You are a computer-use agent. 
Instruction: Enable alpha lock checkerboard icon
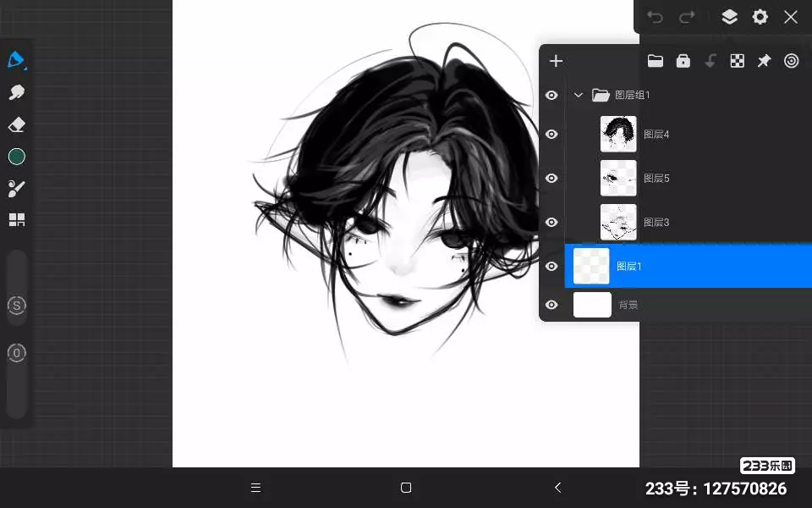coord(737,61)
